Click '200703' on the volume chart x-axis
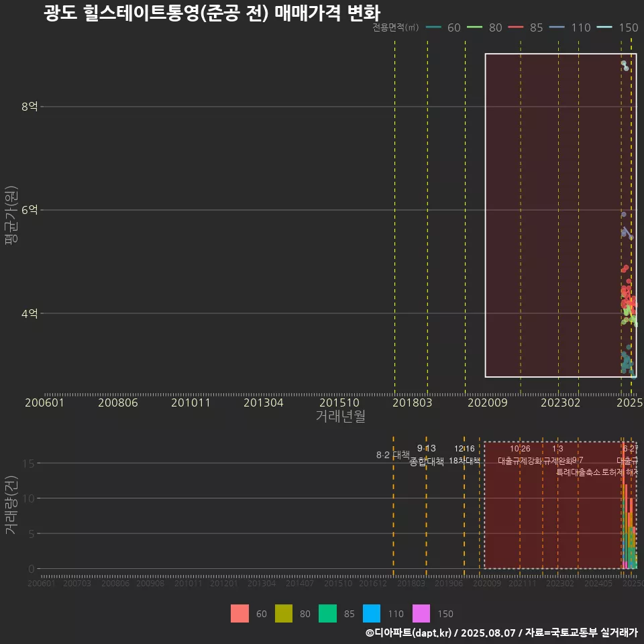The height and width of the screenshot is (644, 644). tap(76, 583)
